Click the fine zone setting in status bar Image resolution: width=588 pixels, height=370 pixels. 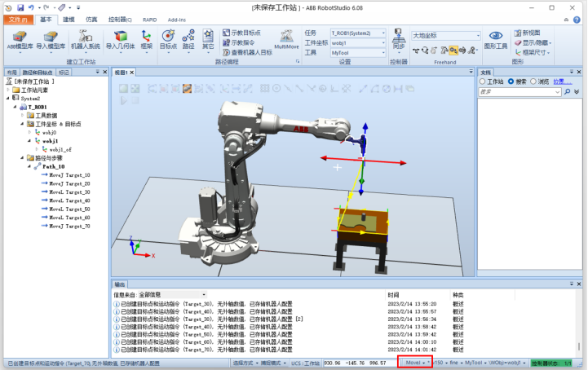[x=456, y=363]
